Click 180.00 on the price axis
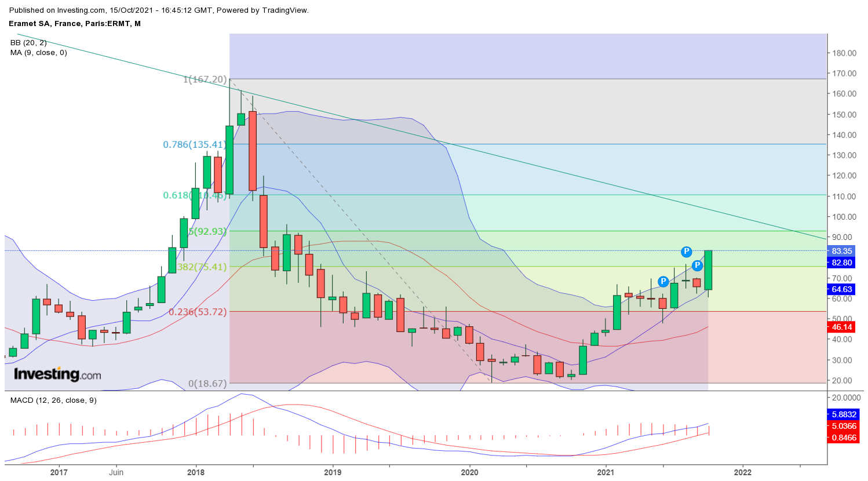The width and height of the screenshot is (868, 481). tap(844, 53)
